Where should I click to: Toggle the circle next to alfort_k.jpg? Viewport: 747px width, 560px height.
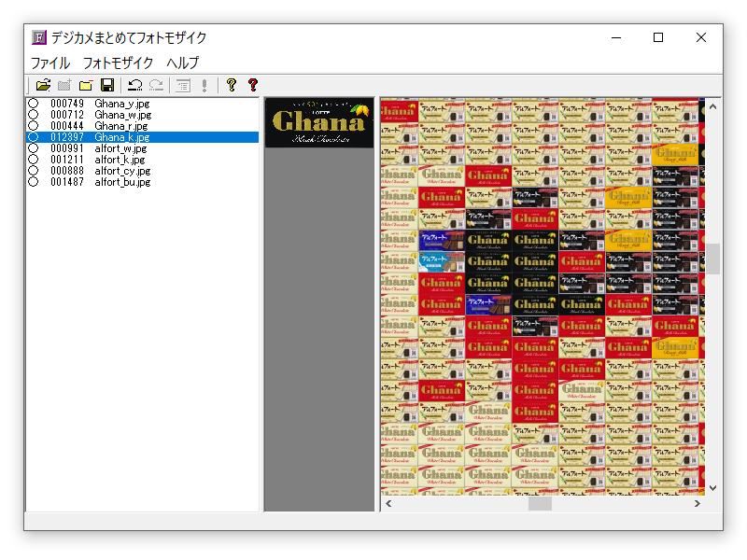tap(33, 160)
